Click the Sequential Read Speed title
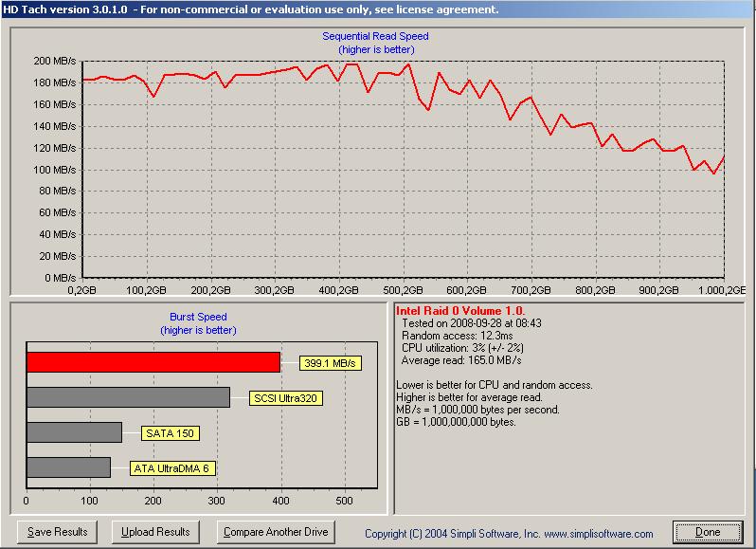The height and width of the screenshot is (549, 756). pyautogui.click(x=375, y=36)
